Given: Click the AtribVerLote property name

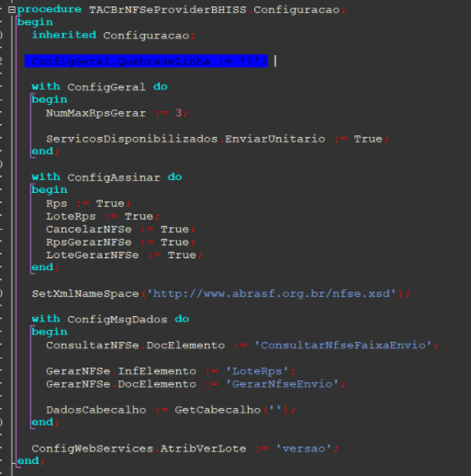Looking at the screenshot, I should pyautogui.click(x=203, y=448).
